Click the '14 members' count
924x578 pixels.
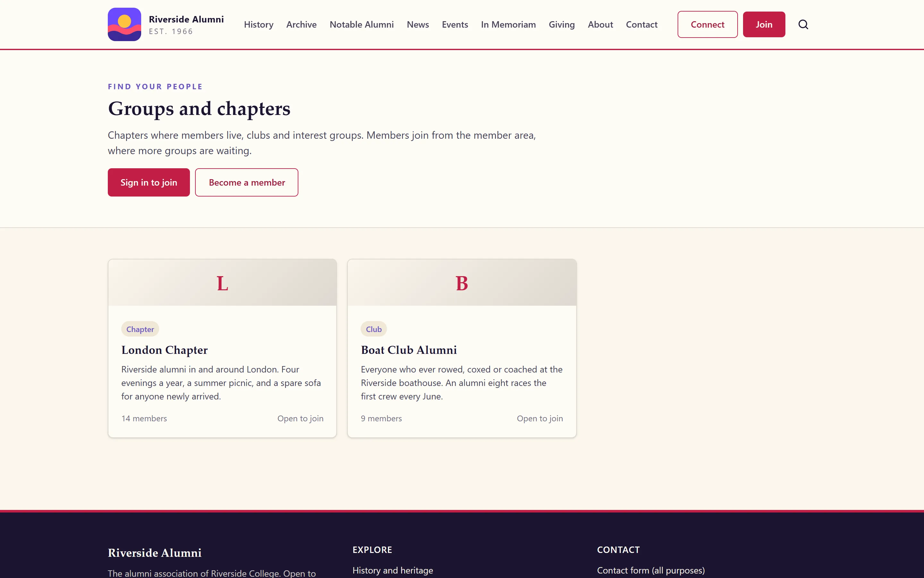coord(144,418)
